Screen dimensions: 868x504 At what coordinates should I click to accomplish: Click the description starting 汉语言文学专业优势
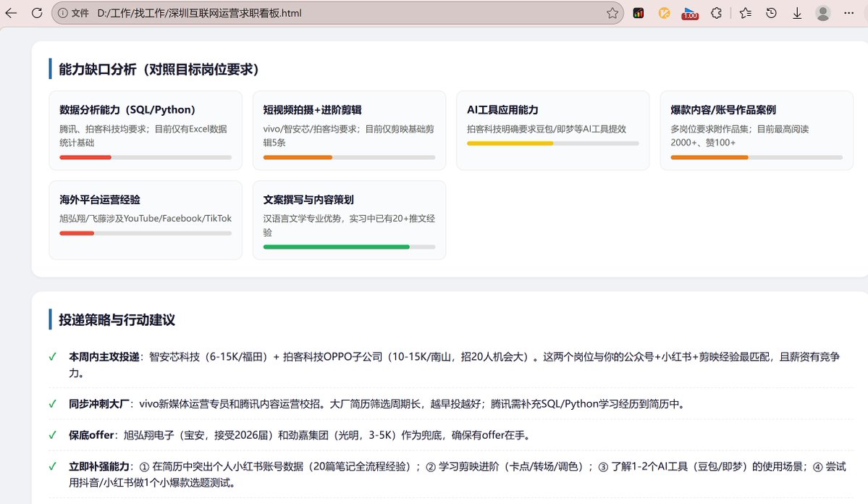[349, 225]
